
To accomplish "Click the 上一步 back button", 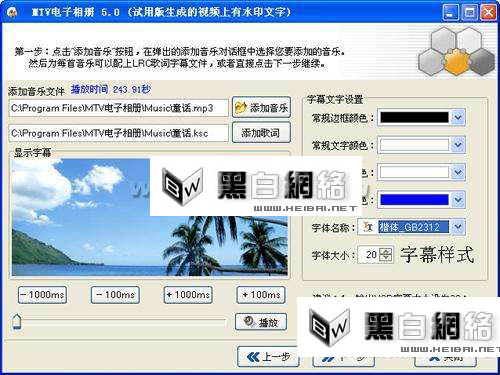I will click(268, 357).
